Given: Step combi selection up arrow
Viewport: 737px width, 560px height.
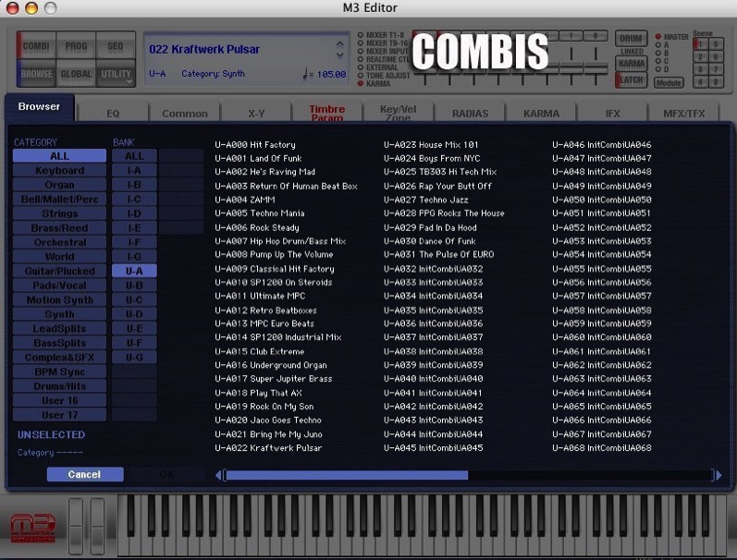Looking at the screenshot, I should 339,44.
